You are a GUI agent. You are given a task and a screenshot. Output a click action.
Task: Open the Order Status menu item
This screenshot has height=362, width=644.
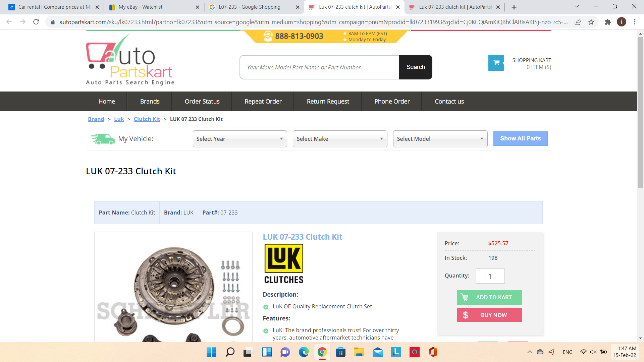tap(202, 101)
